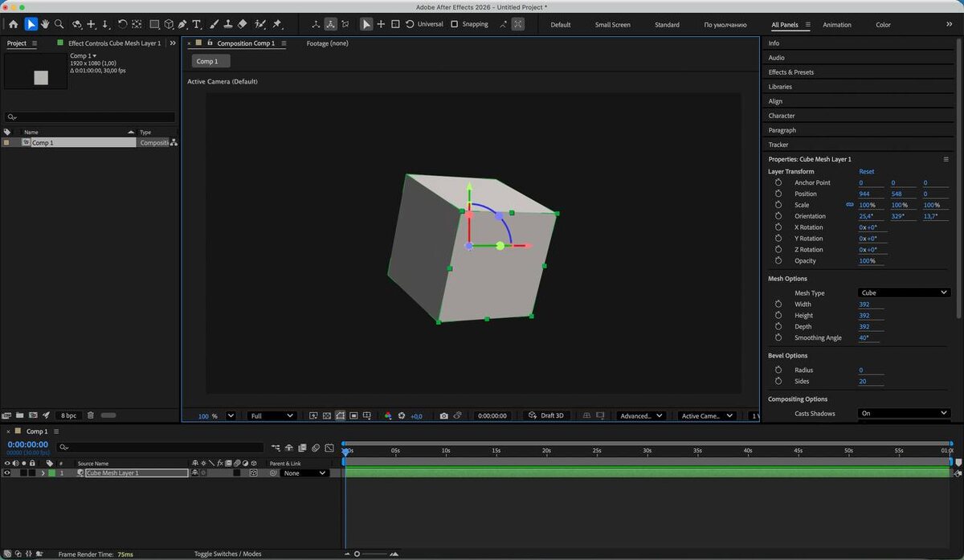Viewport: 964px width, 560px height.
Task: Toggle Position stopwatch in Properties
Action: (778, 194)
